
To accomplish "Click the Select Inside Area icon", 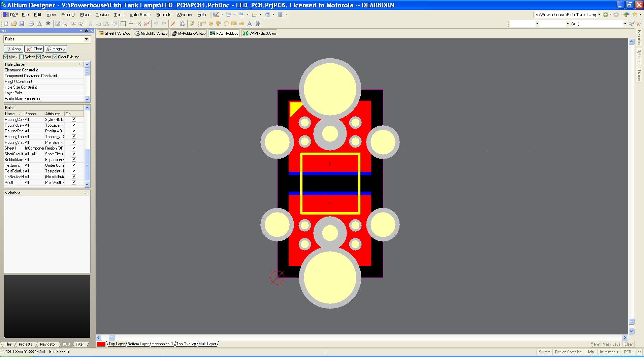I will pos(123,24).
